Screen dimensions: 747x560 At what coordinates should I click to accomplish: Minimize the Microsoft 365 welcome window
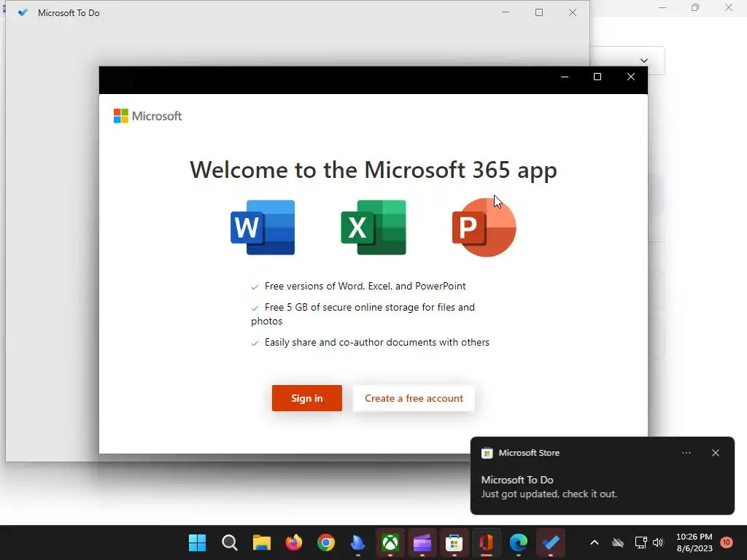click(x=565, y=77)
